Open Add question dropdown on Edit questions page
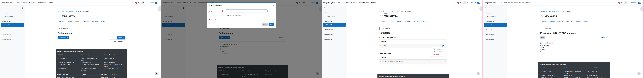644x78 pixels. [63, 38]
